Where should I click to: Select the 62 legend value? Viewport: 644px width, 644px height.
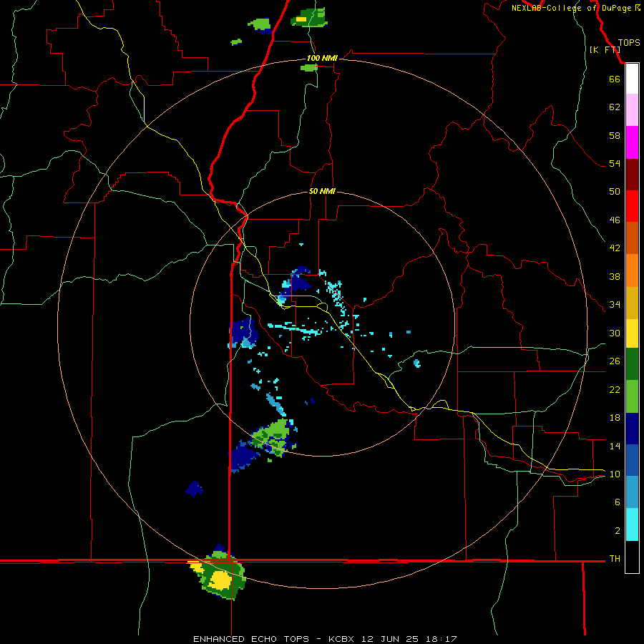tap(615, 107)
